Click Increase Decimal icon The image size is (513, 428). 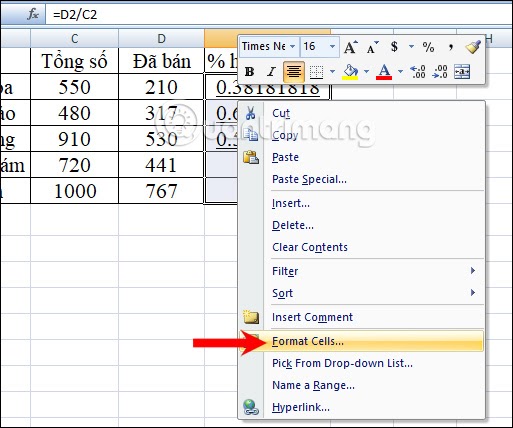[417, 72]
